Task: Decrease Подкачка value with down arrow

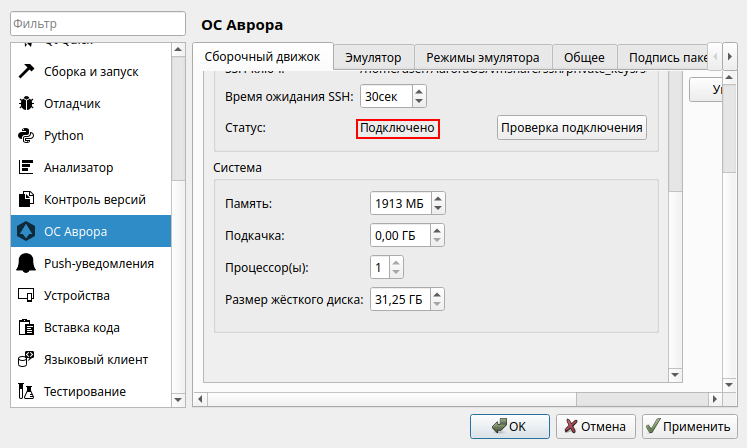Action: pyautogui.click(x=437, y=240)
